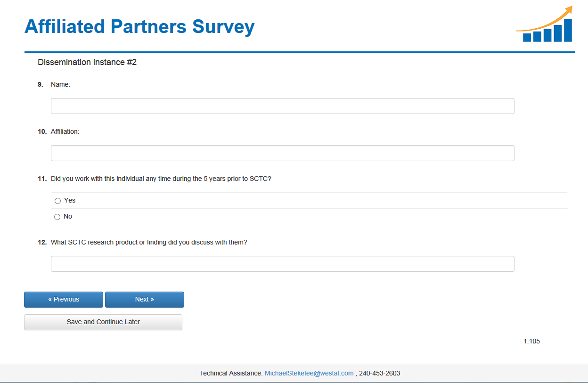Click the Dissemination instance #2 heading
The width and height of the screenshot is (588, 383).
click(x=87, y=62)
